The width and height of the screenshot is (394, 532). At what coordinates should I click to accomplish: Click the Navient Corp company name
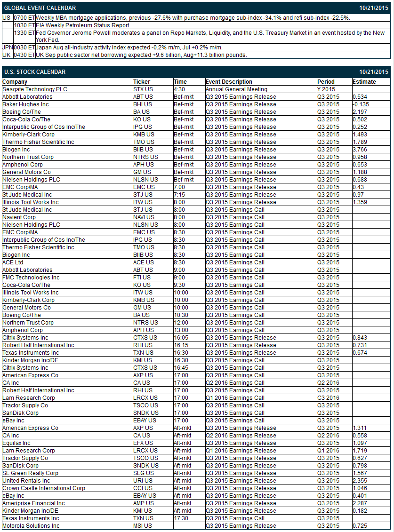[19, 217]
